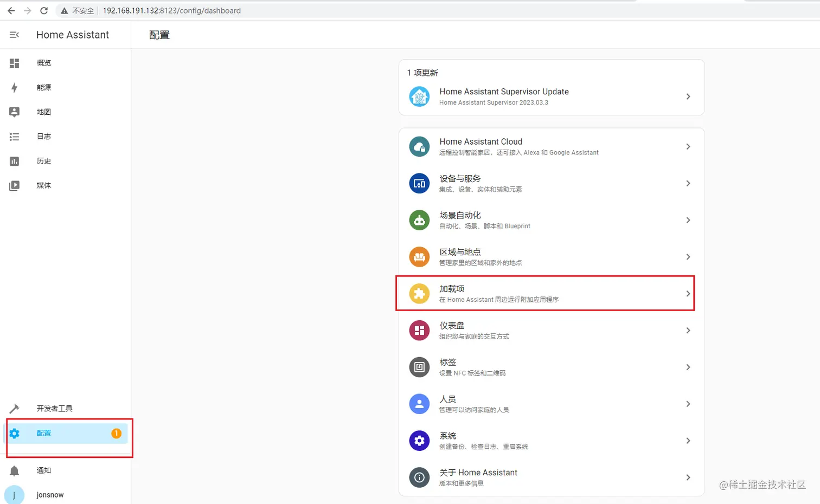820x504 pixels.
Task: Click the '1 项更新' heading text
Action: click(x=422, y=73)
